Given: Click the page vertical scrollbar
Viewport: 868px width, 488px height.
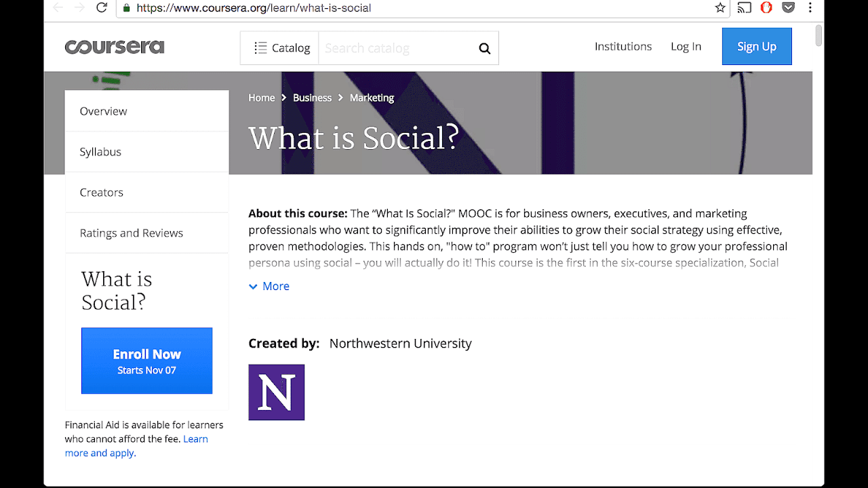Looking at the screenshot, I should (818, 35).
